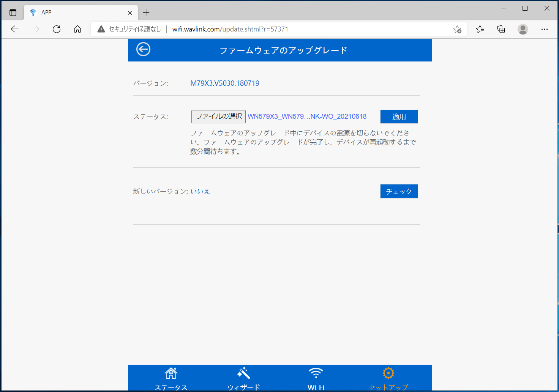Go back using the circled arrow in header
559x392 pixels.
[143, 49]
